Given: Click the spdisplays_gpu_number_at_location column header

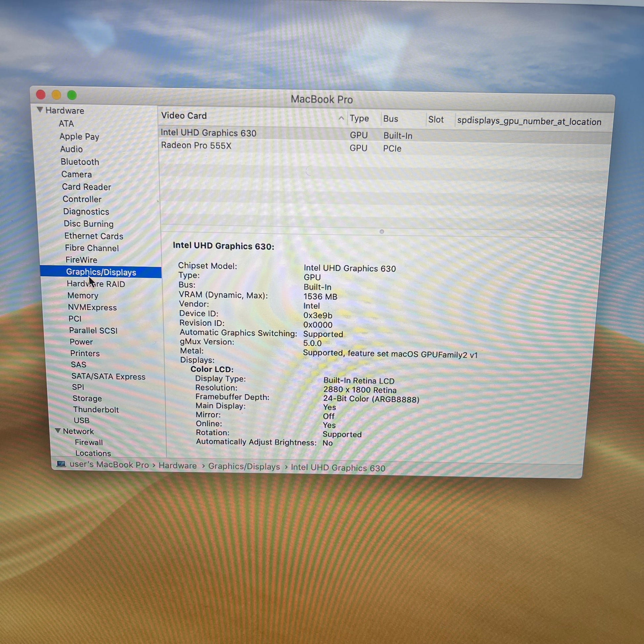Looking at the screenshot, I should [x=529, y=122].
